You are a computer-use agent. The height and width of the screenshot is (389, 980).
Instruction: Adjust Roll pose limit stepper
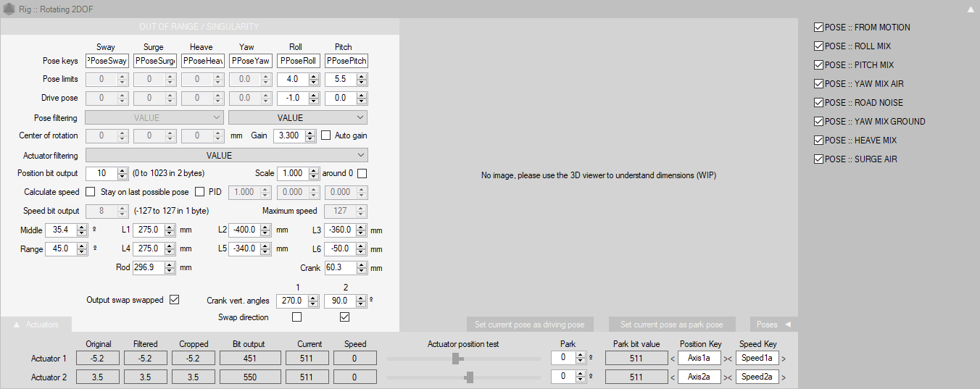point(314,80)
